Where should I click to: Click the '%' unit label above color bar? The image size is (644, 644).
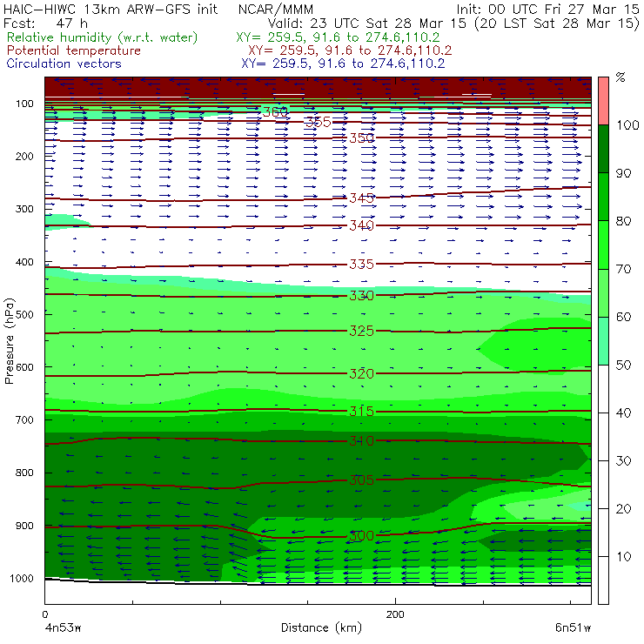click(621, 77)
